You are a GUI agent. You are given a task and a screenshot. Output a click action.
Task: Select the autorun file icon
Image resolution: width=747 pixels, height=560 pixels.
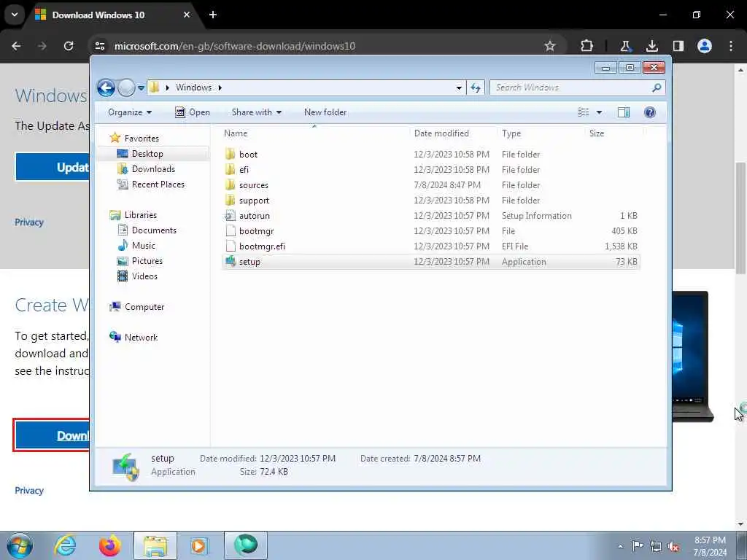coord(230,216)
